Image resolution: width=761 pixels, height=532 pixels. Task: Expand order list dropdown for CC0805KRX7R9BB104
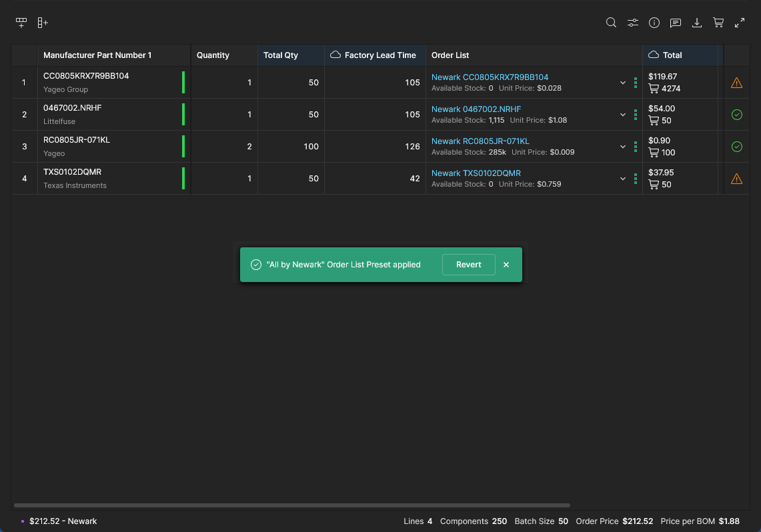[623, 83]
